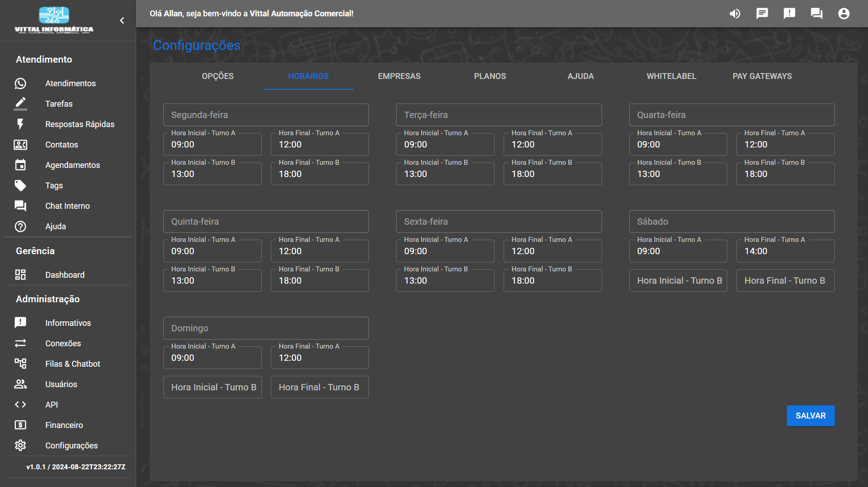Open the user account profile icon

[x=844, y=14]
